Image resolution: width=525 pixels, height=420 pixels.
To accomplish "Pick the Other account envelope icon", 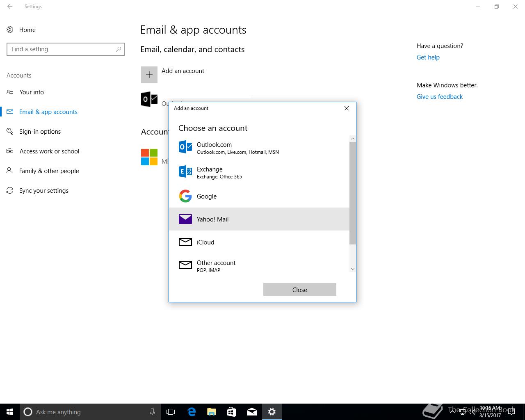I will (185, 265).
